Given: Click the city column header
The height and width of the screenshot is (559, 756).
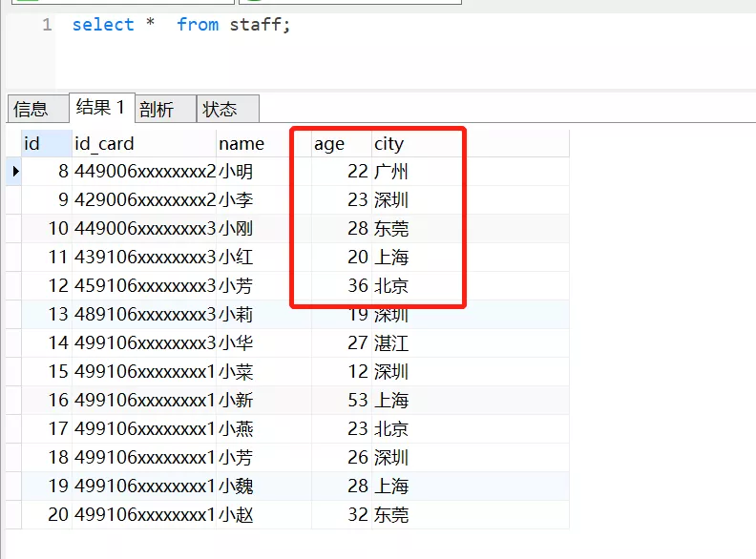Looking at the screenshot, I should [470, 144].
